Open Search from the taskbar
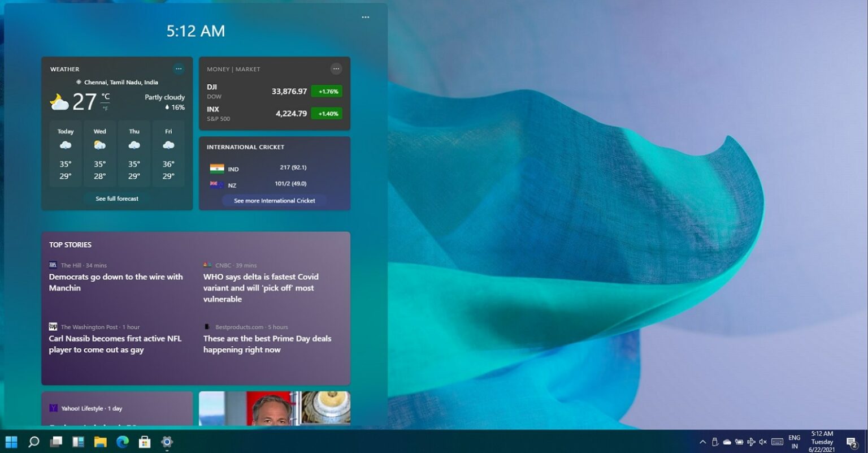868x453 pixels. point(34,442)
